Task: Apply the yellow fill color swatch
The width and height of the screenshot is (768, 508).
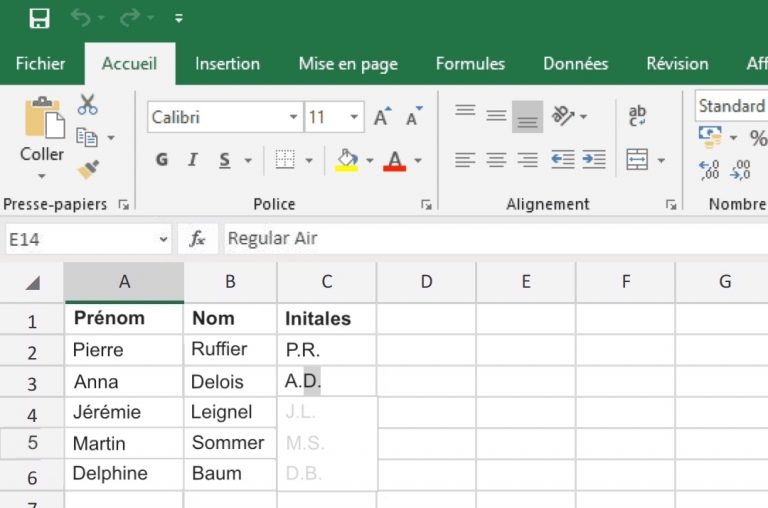Action: click(346, 160)
